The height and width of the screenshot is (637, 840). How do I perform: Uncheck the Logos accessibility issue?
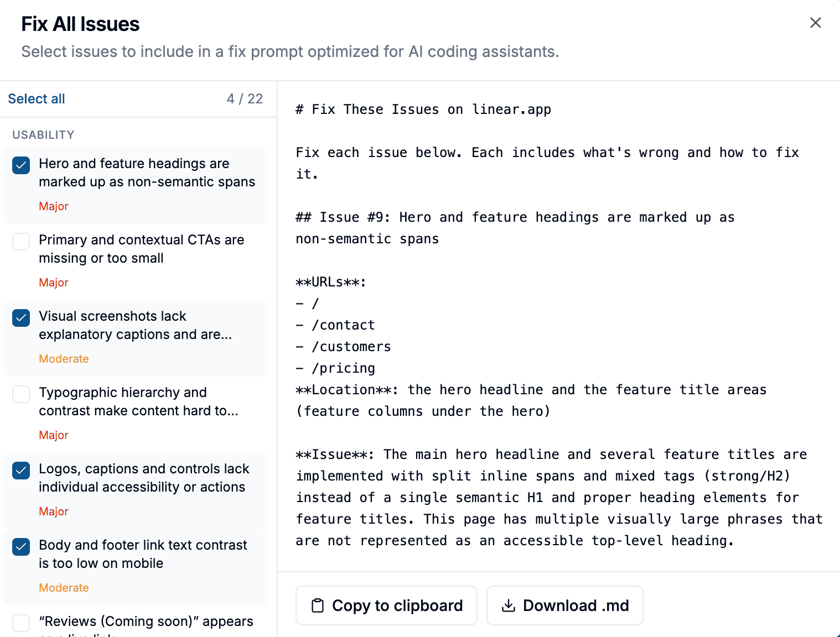click(20, 471)
